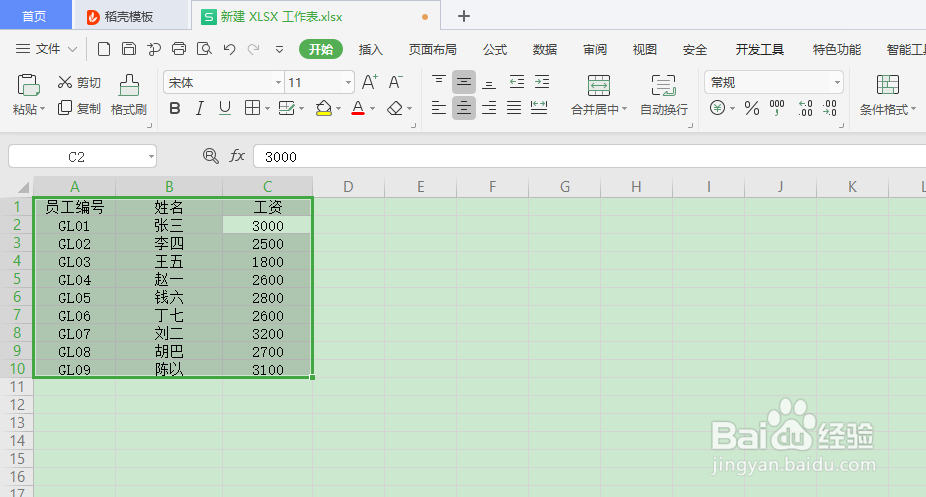Save the workbook with the save icon
926x497 pixels.
[129, 49]
